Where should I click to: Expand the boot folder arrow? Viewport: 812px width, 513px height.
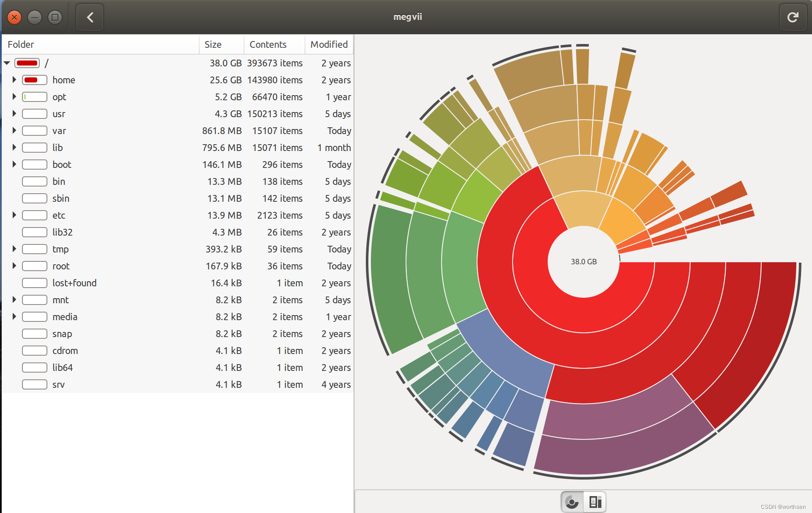point(14,165)
